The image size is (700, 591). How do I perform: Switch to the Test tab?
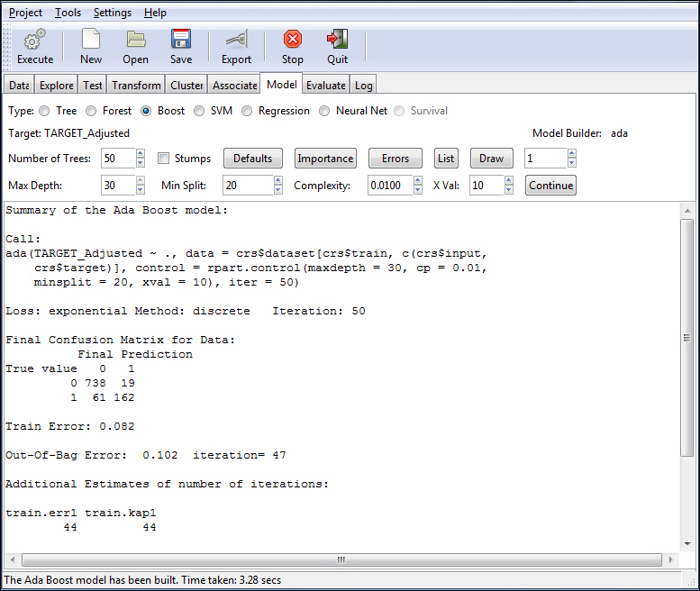[x=93, y=85]
